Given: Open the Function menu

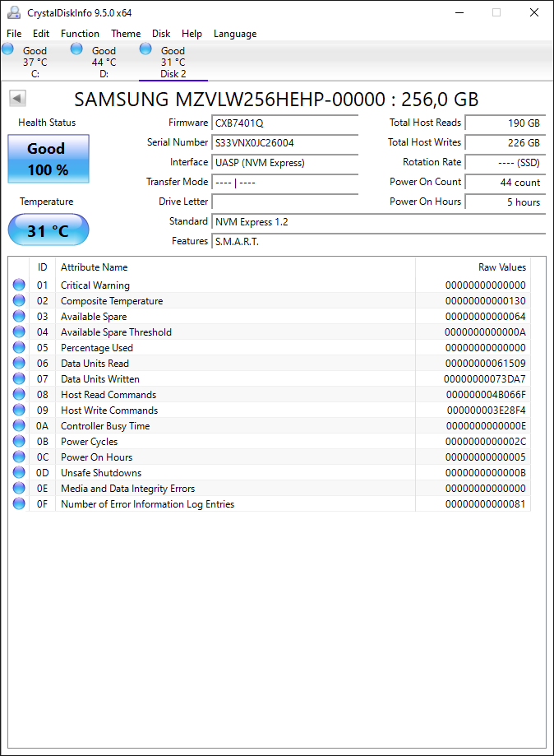Looking at the screenshot, I should 80,33.
